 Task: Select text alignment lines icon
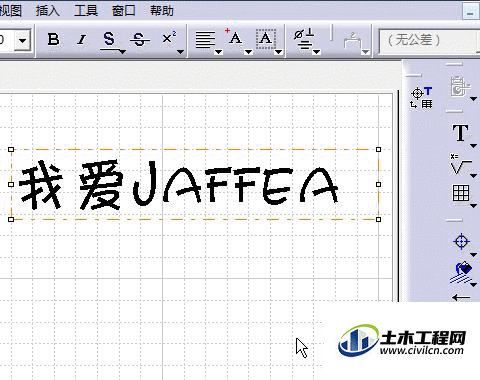pyautogui.click(x=205, y=40)
